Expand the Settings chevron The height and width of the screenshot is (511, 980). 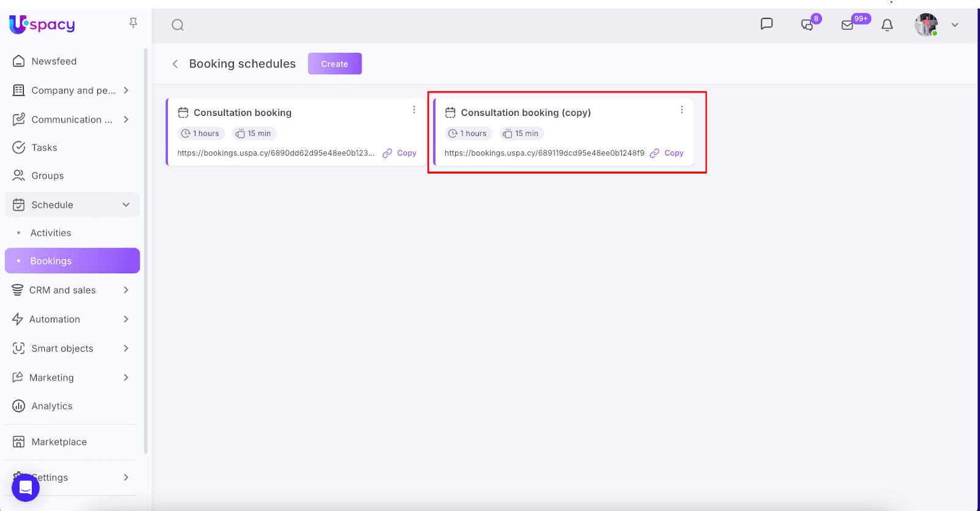click(126, 477)
